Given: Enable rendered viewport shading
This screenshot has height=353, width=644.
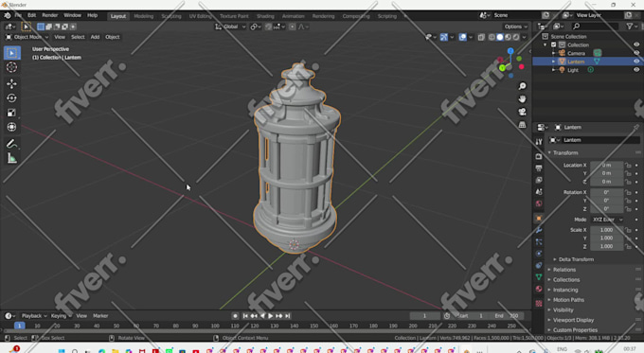Looking at the screenshot, I should coord(516,37).
